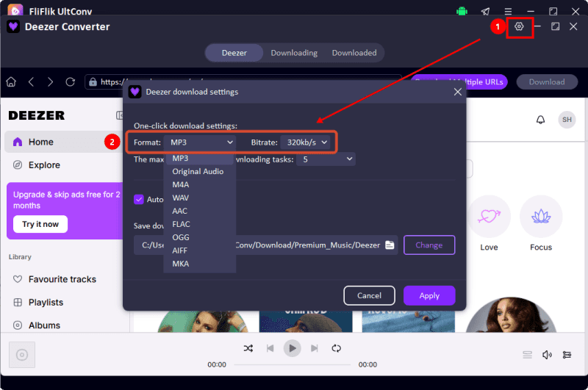The height and width of the screenshot is (390, 588).
Task: Click the folder icon in save path
Action: (x=390, y=245)
